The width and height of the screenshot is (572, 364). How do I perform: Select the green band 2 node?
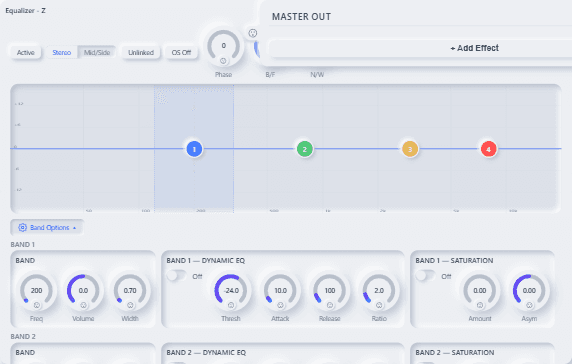coord(305,149)
